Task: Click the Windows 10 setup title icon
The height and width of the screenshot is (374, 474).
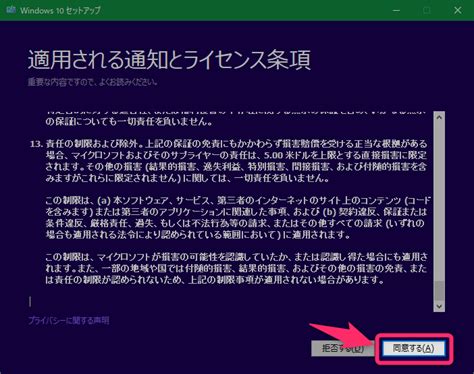Action: (10, 10)
